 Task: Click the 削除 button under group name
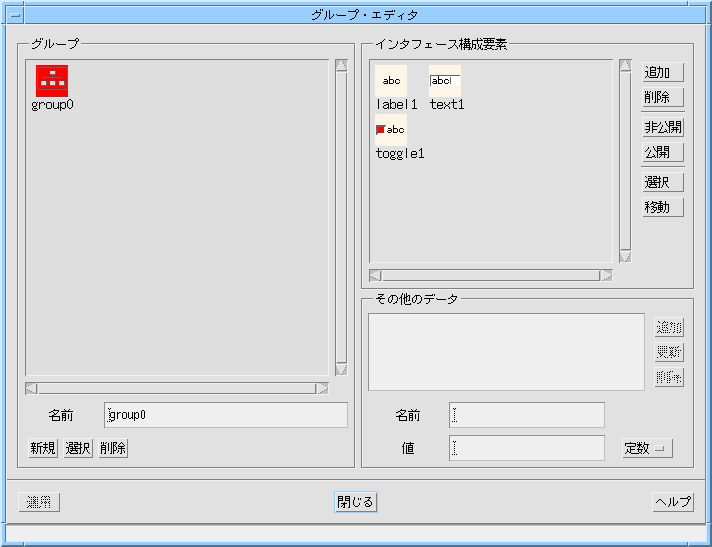click(113, 448)
